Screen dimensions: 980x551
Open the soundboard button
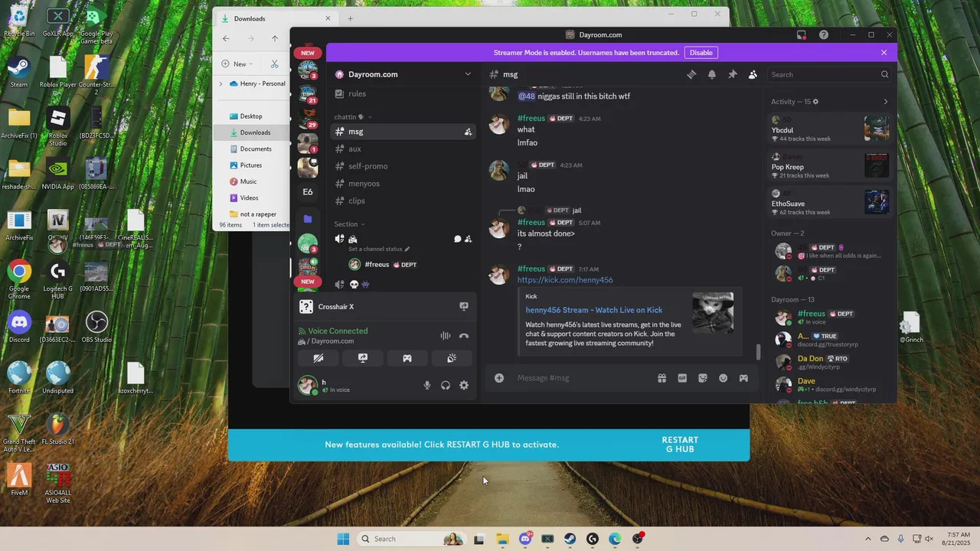click(x=452, y=358)
